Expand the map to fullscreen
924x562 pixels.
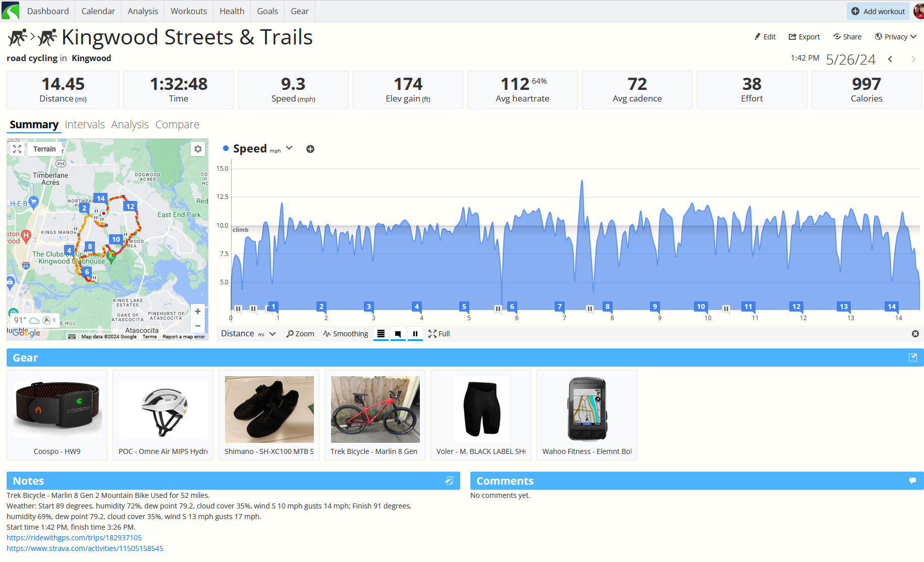tap(17, 149)
